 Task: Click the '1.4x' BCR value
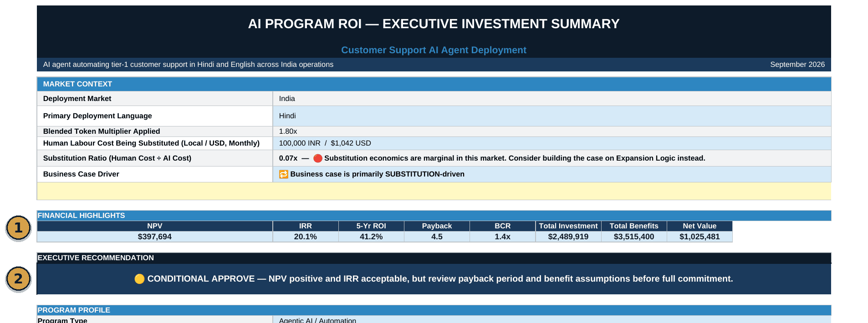coord(503,237)
